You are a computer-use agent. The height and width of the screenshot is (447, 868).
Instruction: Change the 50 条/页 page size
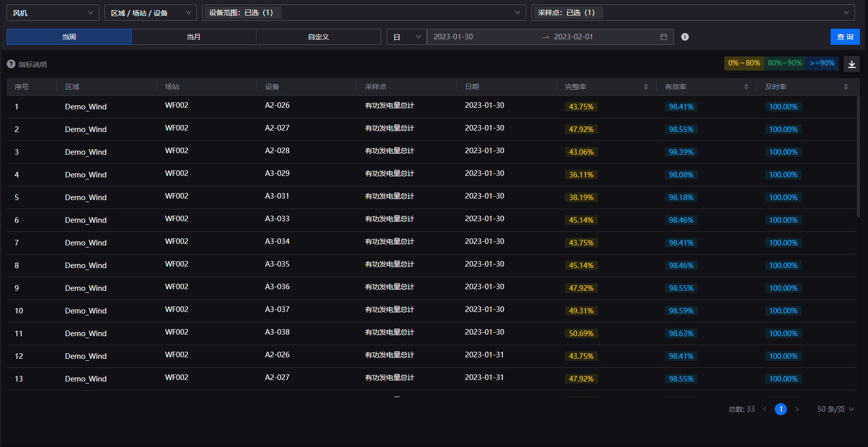tap(835, 409)
